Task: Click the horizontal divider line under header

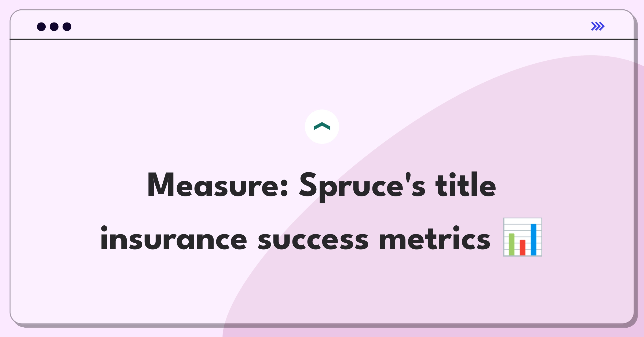Action: pos(323,39)
